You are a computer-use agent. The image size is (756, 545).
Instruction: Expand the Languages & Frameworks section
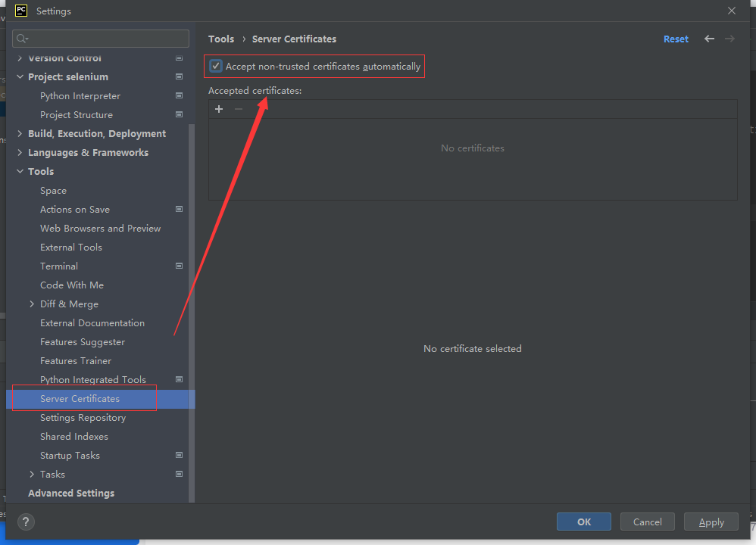[x=20, y=153]
